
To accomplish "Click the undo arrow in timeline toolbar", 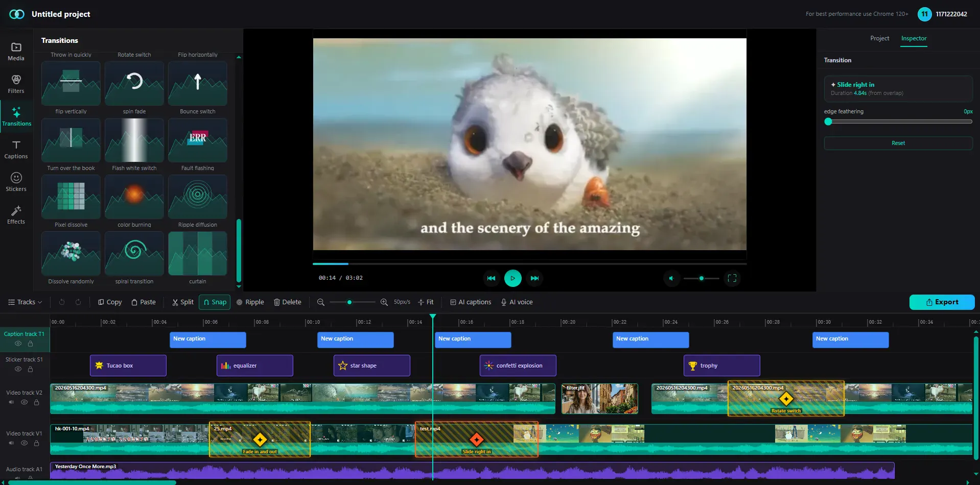I will coord(62,302).
